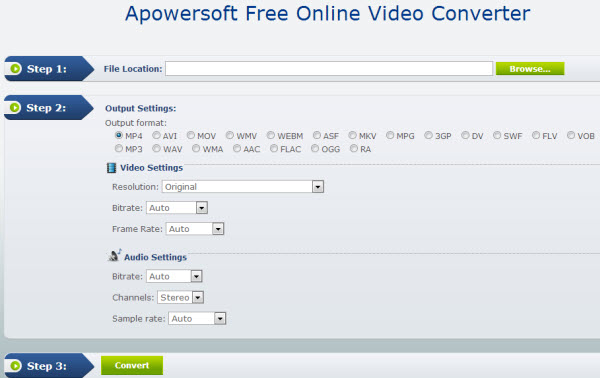Expand the Frame Rate dropdown
Image resolution: width=600 pixels, height=378 pixels.
point(195,229)
